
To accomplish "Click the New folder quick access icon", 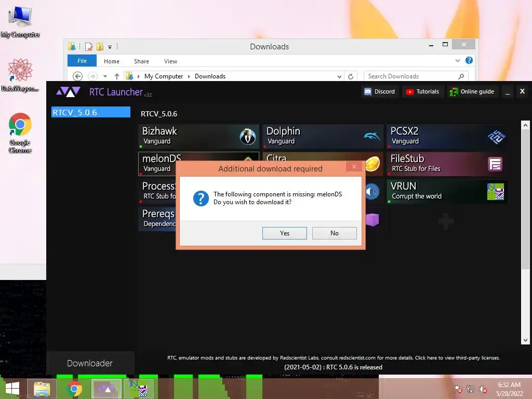I will pos(100,47).
